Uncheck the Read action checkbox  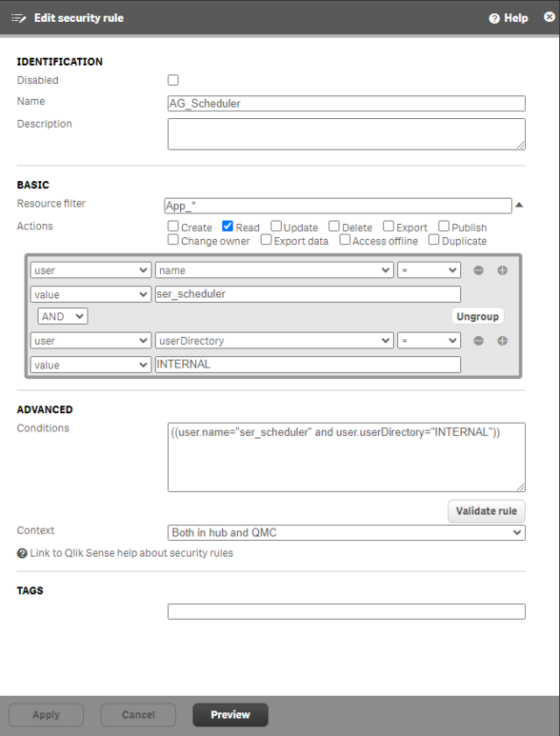(x=227, y=227)
